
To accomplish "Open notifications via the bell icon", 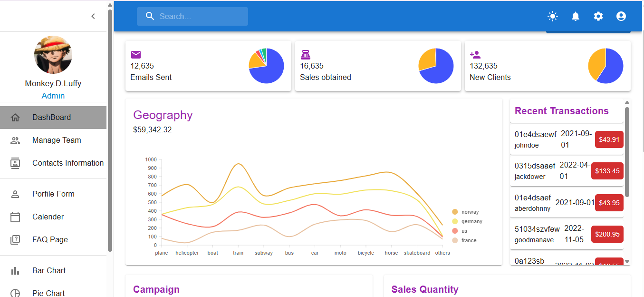I will click(x=575, y=16).
